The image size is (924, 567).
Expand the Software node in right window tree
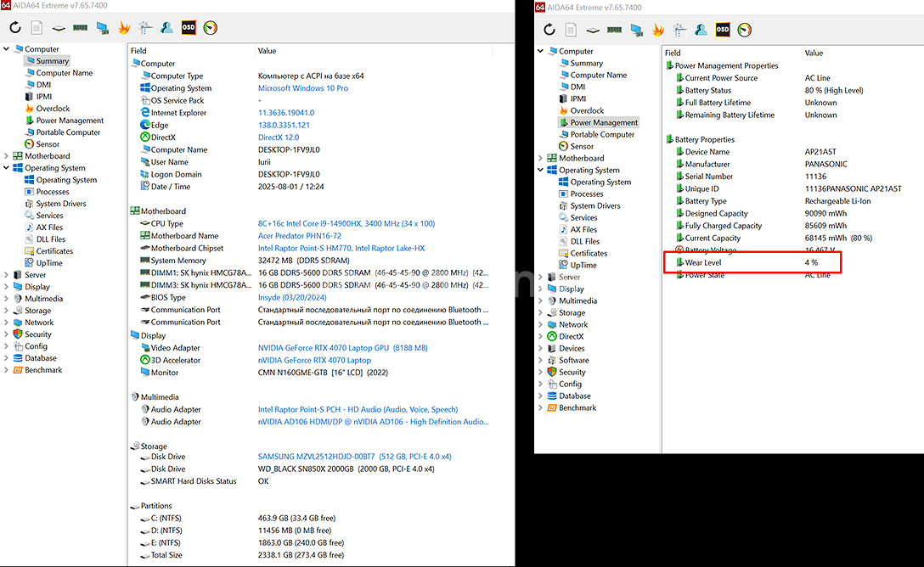click(x=540, y=360)
